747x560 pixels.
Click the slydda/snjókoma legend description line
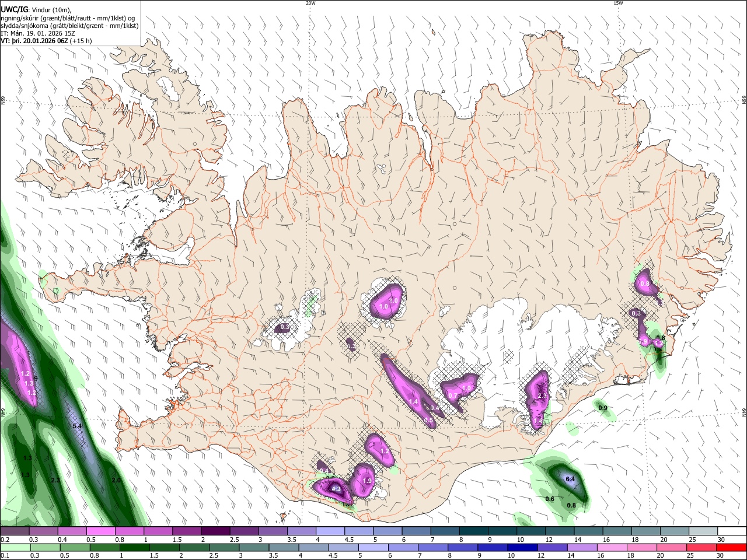[69, 26]
